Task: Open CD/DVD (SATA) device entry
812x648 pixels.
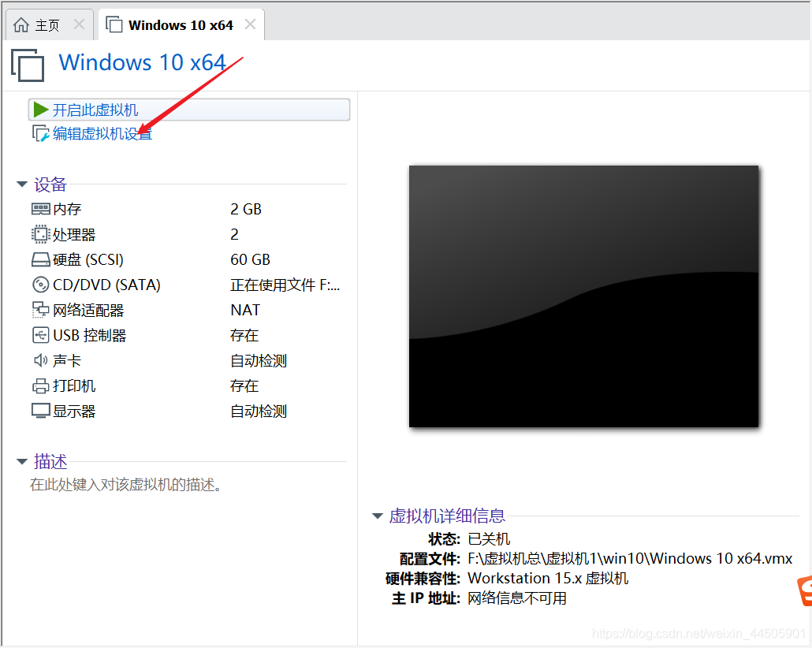Action: 106,285
